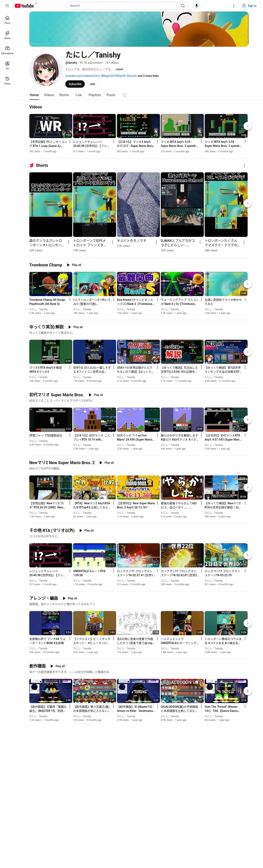The width and height of the screenshot is (263, 868).
Task: Switch to the Posts tab
Action: [x=111, y=95]
